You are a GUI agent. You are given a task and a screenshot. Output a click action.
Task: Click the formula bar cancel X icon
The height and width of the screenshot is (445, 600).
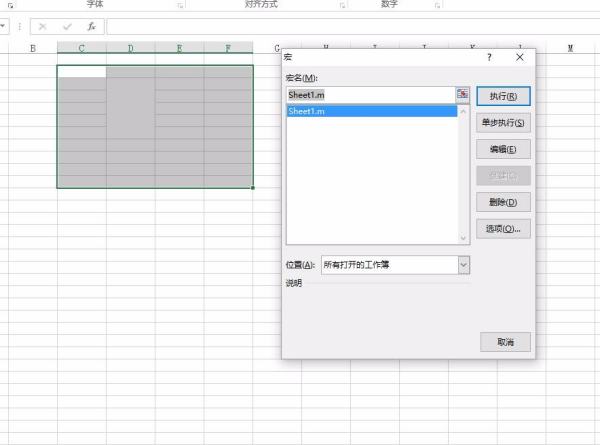click(x=43, y=26)
